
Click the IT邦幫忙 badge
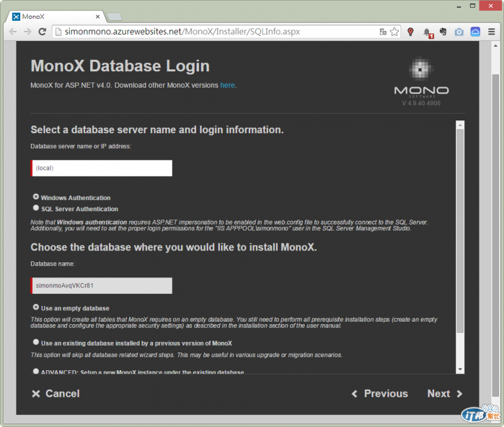click(481, 414)
